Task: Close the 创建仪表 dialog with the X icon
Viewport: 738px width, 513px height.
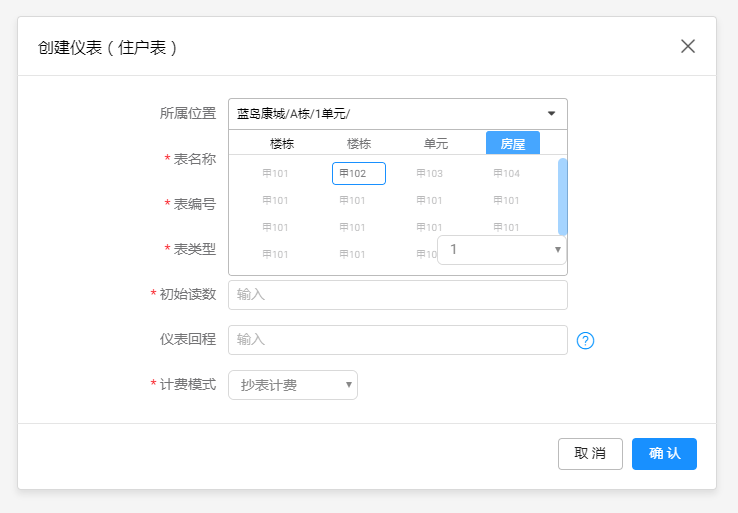Action: click(687, 46)
